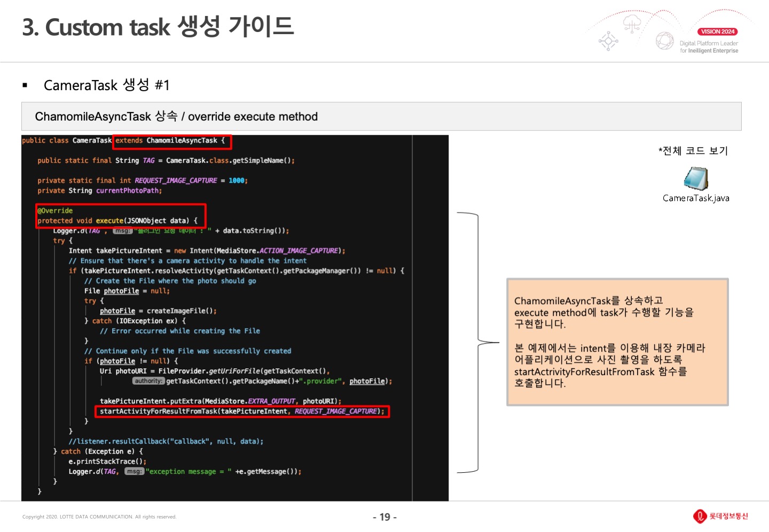
Task: Click the 'takePictureIntent.putExtra' line
Action: (x=221, y=401)
